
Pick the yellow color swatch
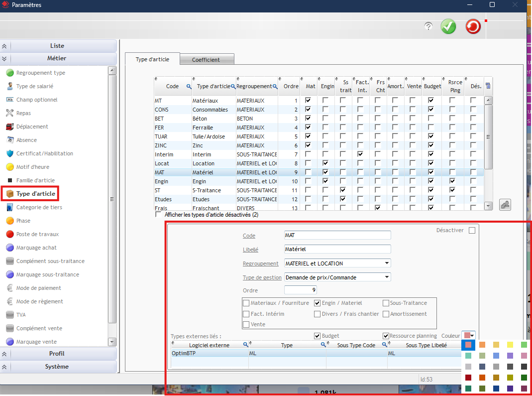coord(510,345)
